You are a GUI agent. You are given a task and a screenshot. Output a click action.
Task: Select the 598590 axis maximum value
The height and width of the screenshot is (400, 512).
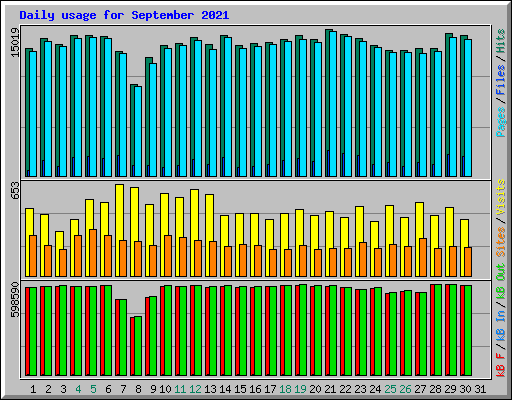(x=15, y=300)
